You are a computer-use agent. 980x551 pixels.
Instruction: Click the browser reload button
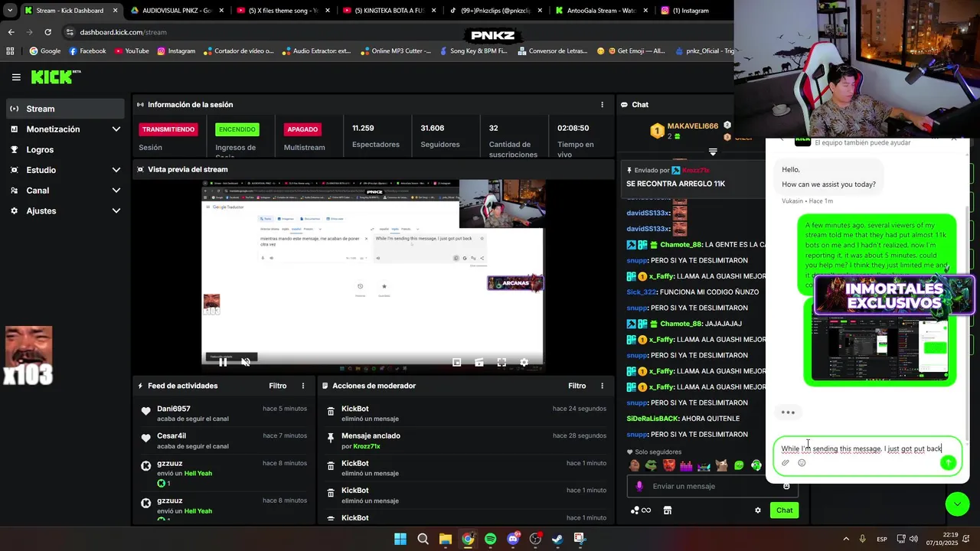click(x=47, y=32)
